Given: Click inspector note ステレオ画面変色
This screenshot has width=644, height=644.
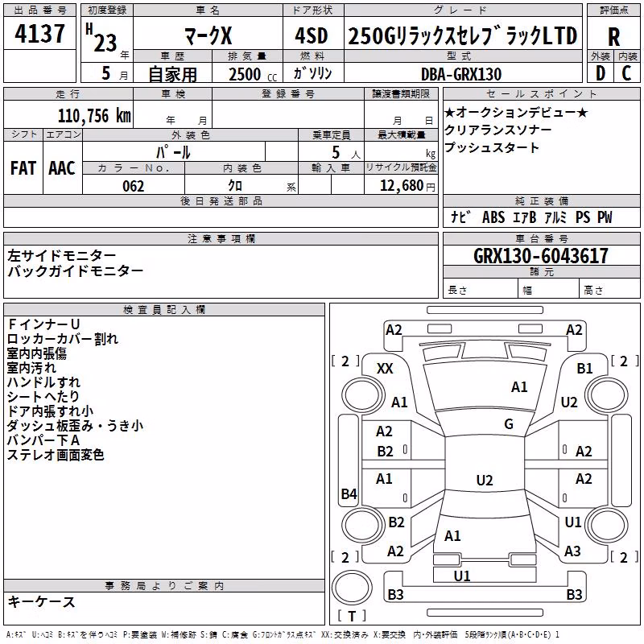Looking at the screenshot, I should point(56,455).
